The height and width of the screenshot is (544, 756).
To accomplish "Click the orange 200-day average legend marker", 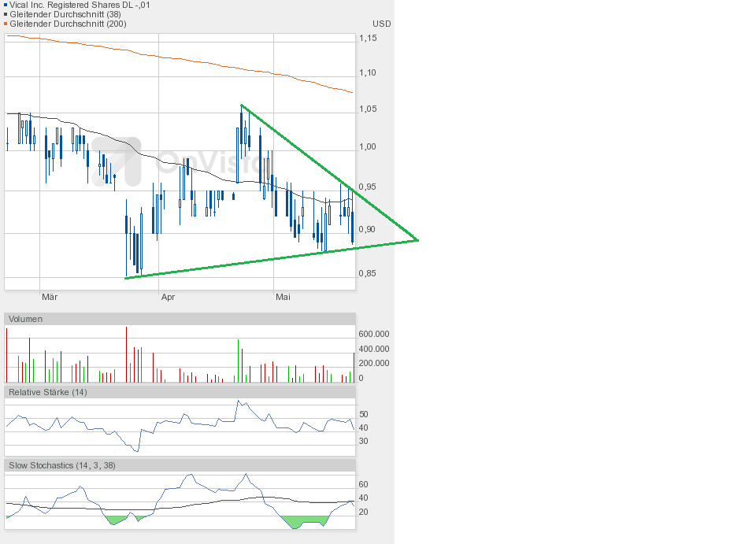I will point(6,24).
